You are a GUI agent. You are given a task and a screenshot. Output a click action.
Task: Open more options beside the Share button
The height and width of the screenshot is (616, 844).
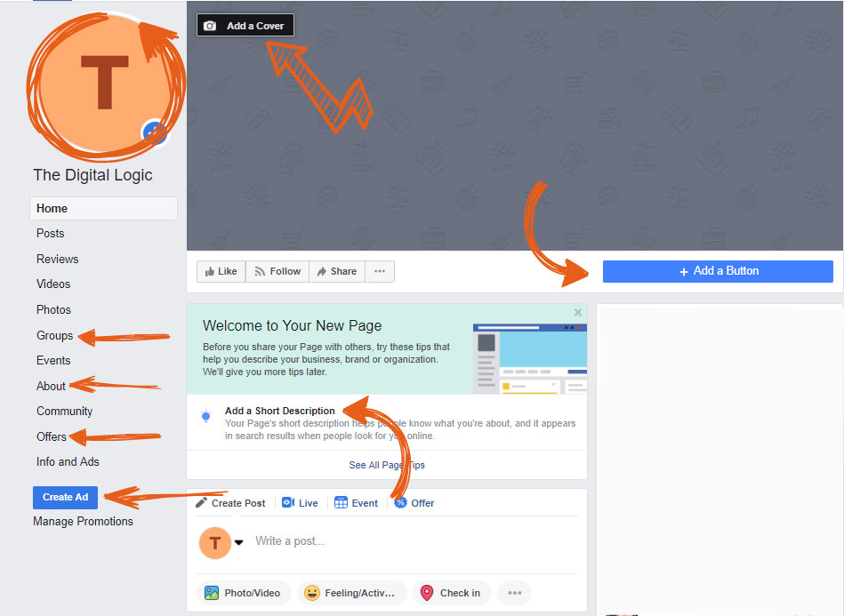click(380, 271)
